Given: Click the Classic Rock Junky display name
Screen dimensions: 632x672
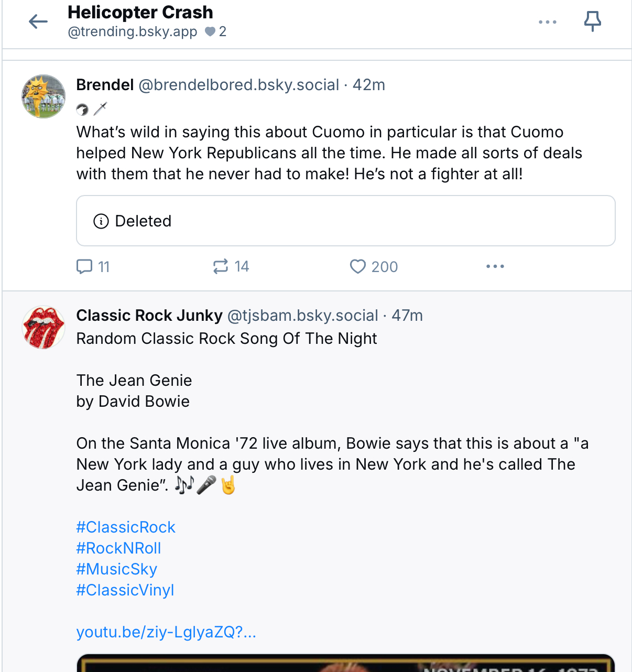Looking at the screenshot, I should click(x=149, y=316).
